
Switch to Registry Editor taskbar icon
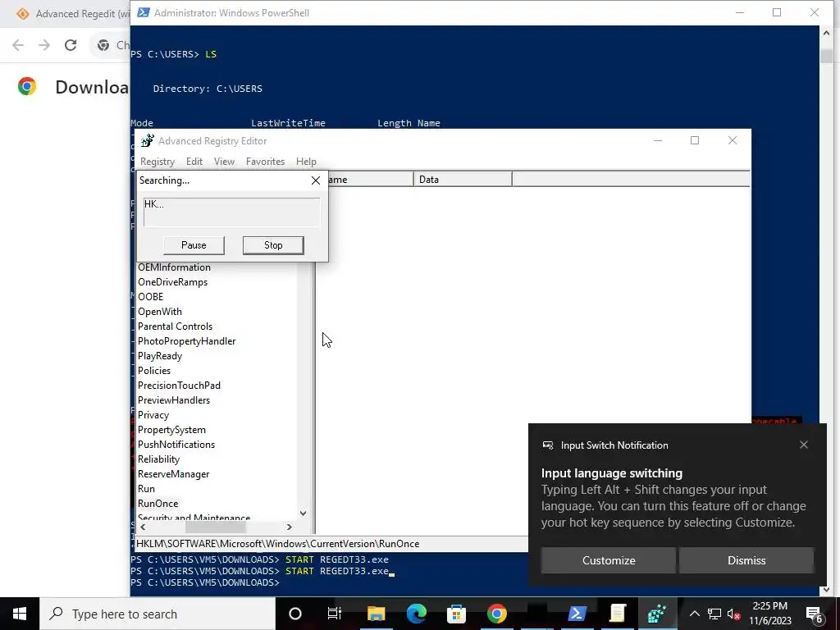tap(657, 614)
